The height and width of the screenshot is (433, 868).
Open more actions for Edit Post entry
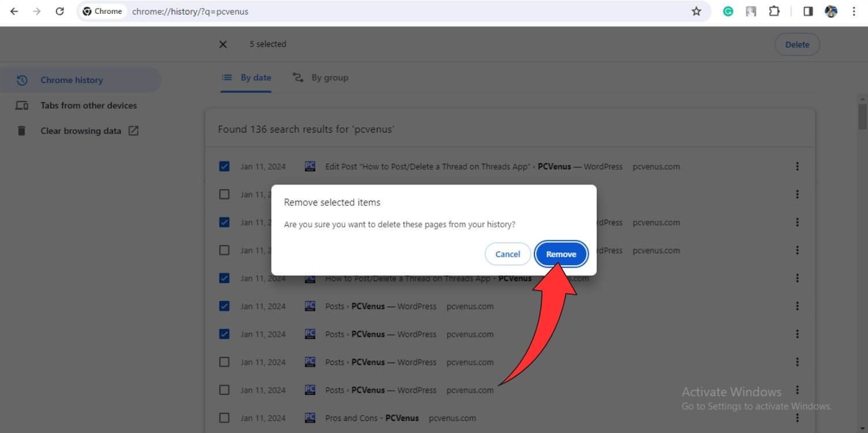[x=797, y=167]
